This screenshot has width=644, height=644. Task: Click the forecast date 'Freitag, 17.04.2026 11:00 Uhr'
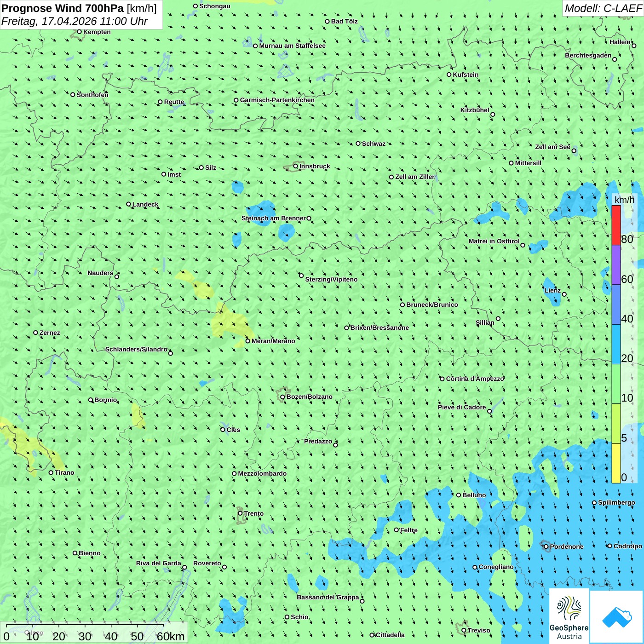[75, 21]
